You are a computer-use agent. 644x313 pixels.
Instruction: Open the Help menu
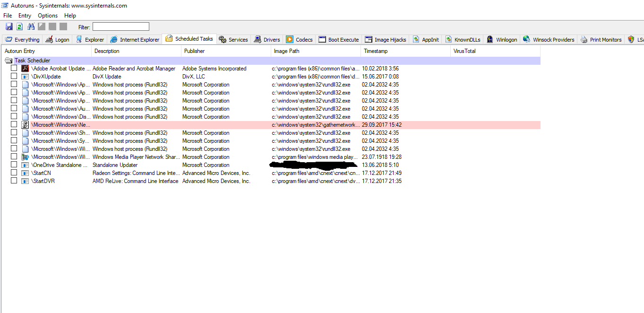coord(70,16)
